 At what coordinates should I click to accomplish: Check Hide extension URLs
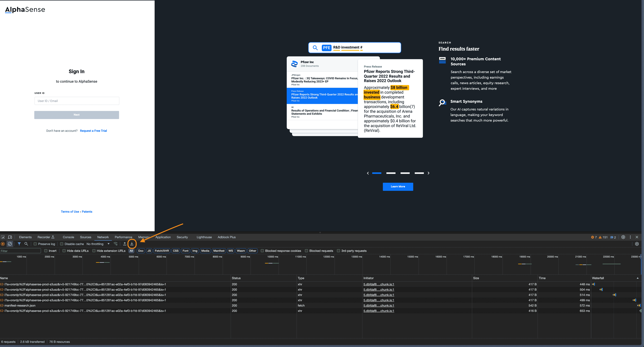[94, 251]
